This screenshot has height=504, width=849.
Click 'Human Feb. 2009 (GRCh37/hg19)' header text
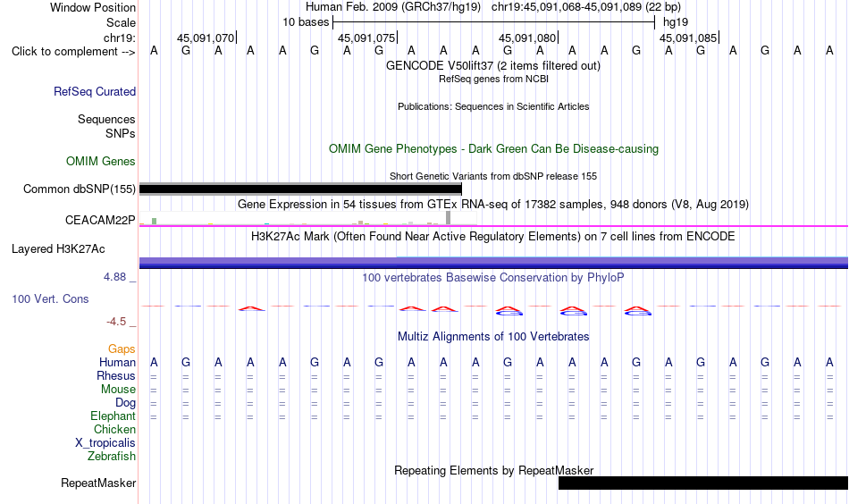pos(393,7)
